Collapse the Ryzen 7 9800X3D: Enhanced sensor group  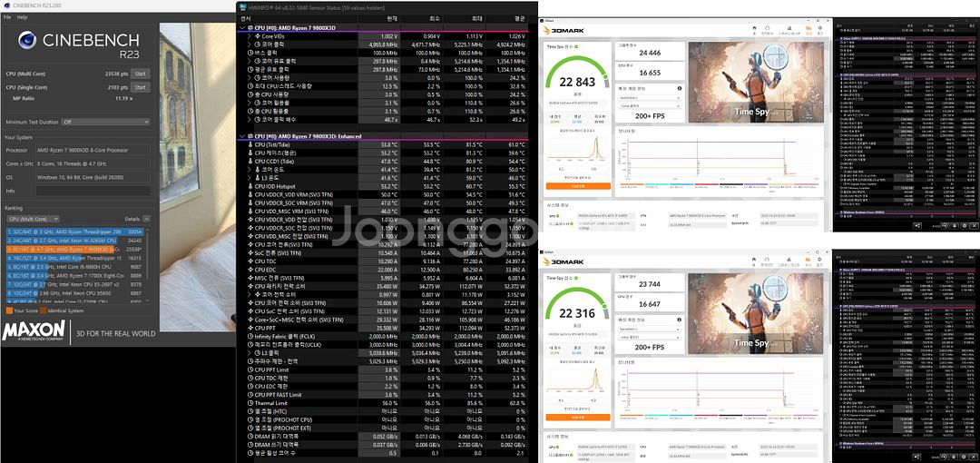pos(242,136)
